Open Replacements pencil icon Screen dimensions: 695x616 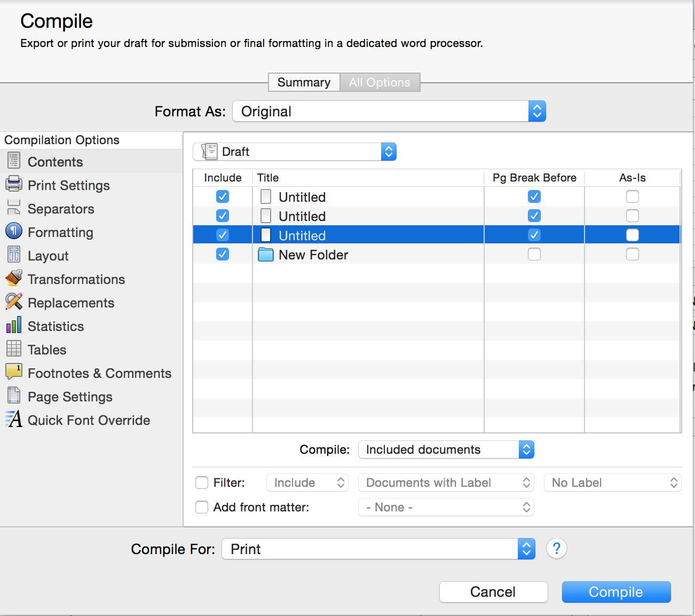pos(13,302)
